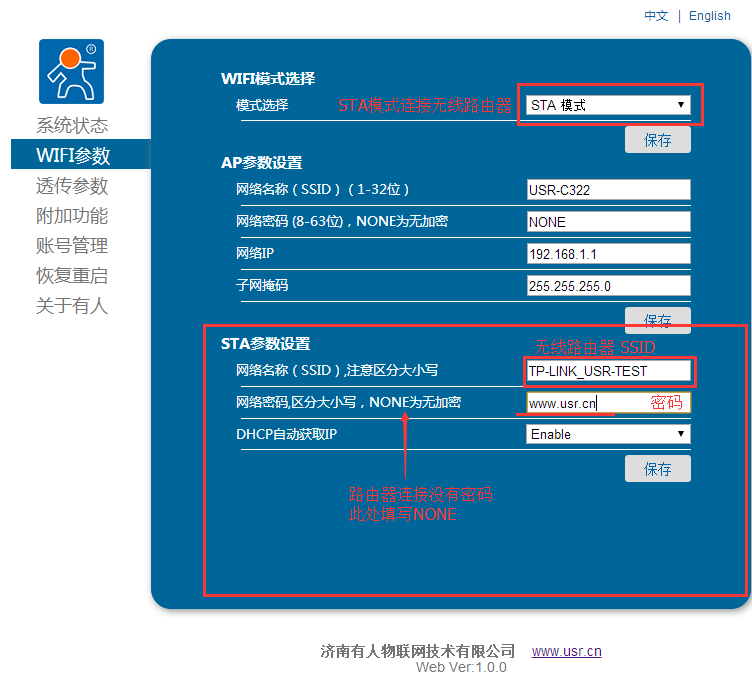Screen dimensions: 752x679
Task: Open the www.usr.cn footer link
Action: 566,651
